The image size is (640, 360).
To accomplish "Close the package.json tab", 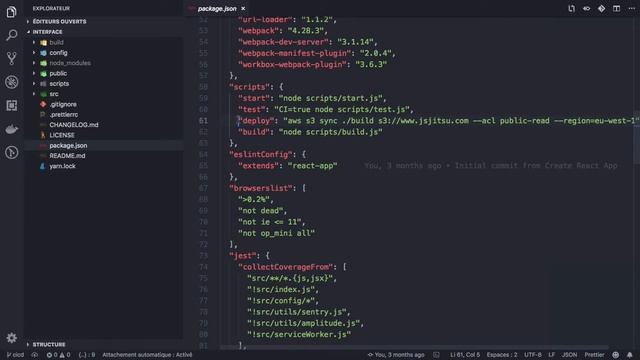I will (243, 9).
